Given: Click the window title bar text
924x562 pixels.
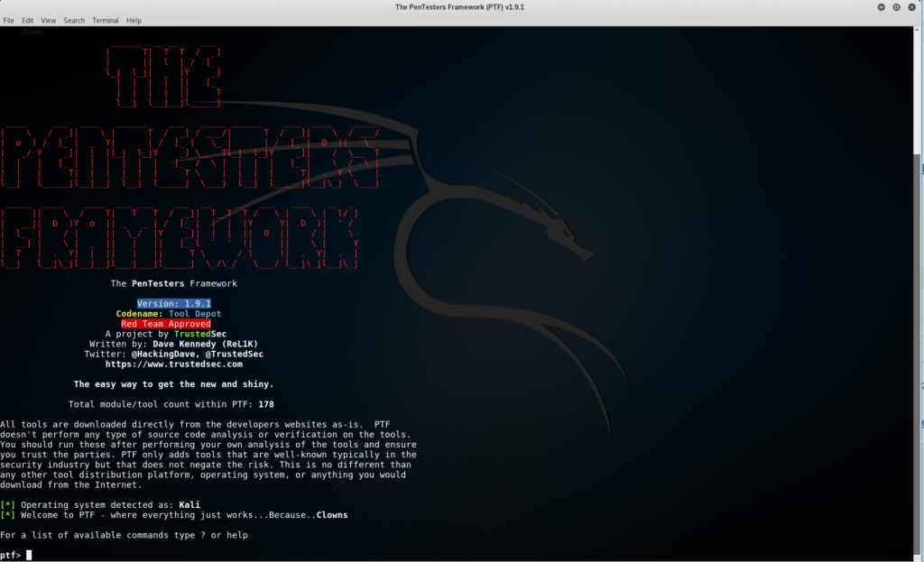Looking at the screenshot, I should click(x=460, y=6).
